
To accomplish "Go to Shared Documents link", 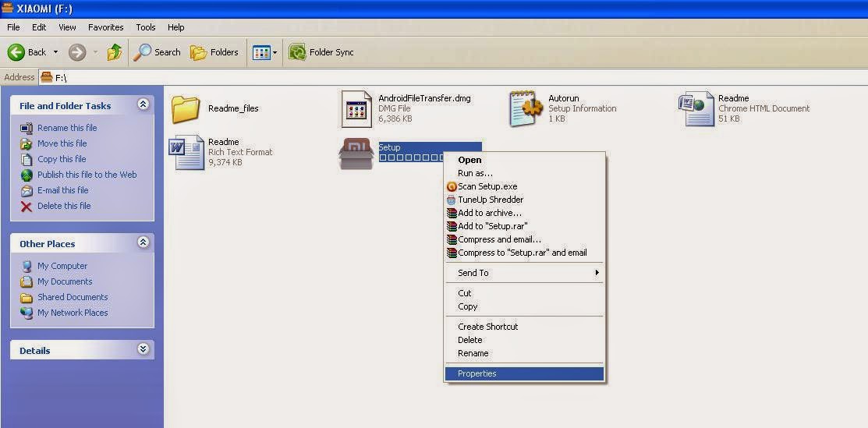I will click(x=73, y=297).
